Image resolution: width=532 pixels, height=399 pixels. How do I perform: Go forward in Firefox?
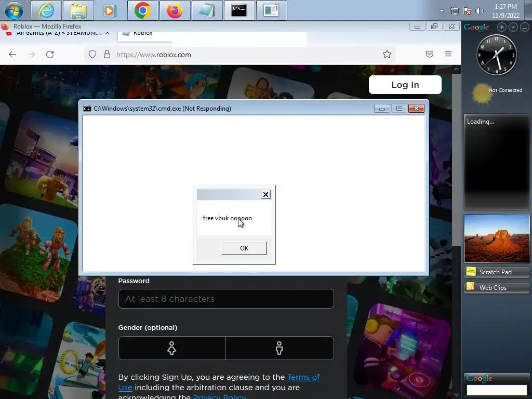(x=31, y=54)
